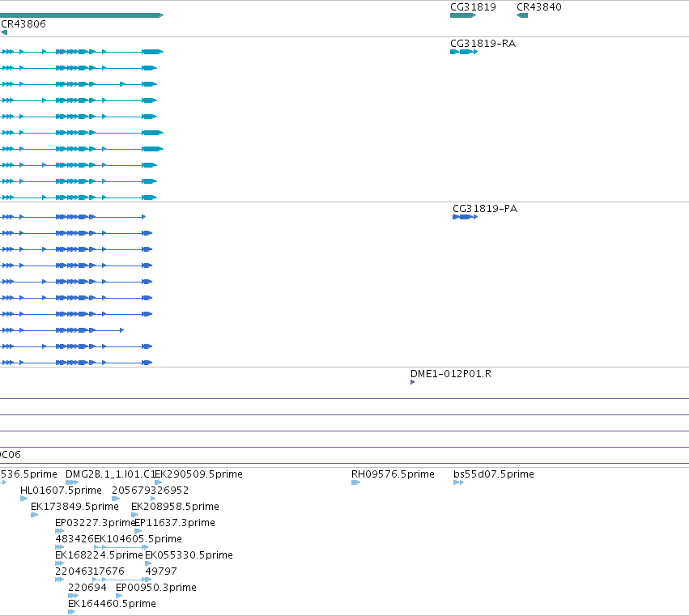
Task: Select the 49797 EST label
Action: click(161, 571)
